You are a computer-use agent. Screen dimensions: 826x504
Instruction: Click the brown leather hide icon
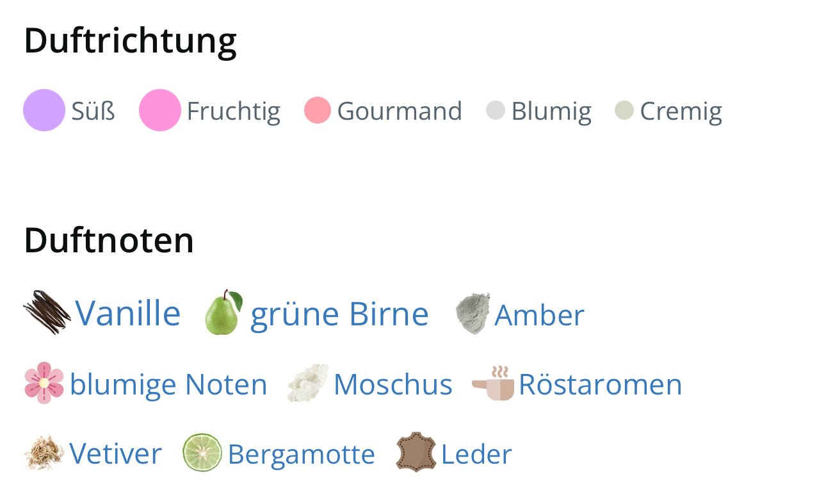416,453
